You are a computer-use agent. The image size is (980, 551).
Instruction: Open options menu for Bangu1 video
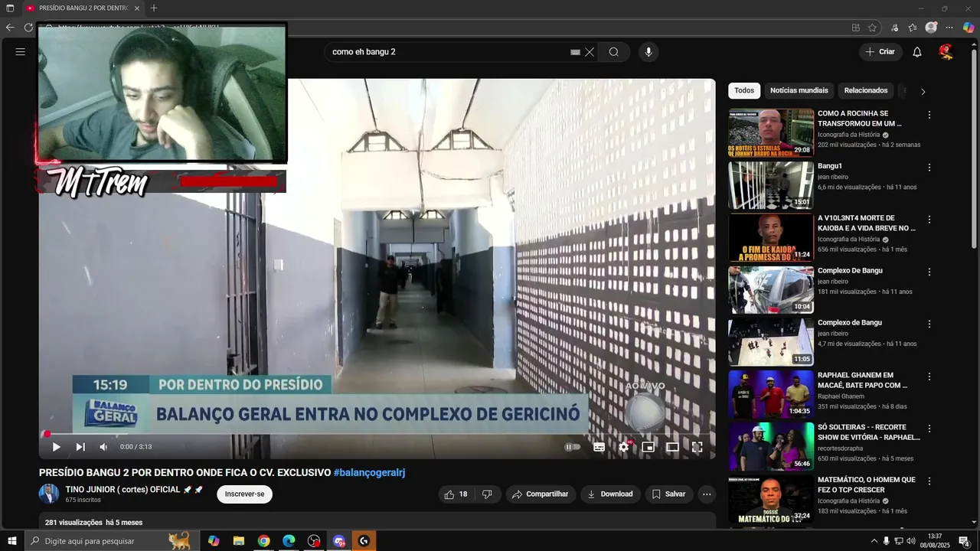[929, 167]
